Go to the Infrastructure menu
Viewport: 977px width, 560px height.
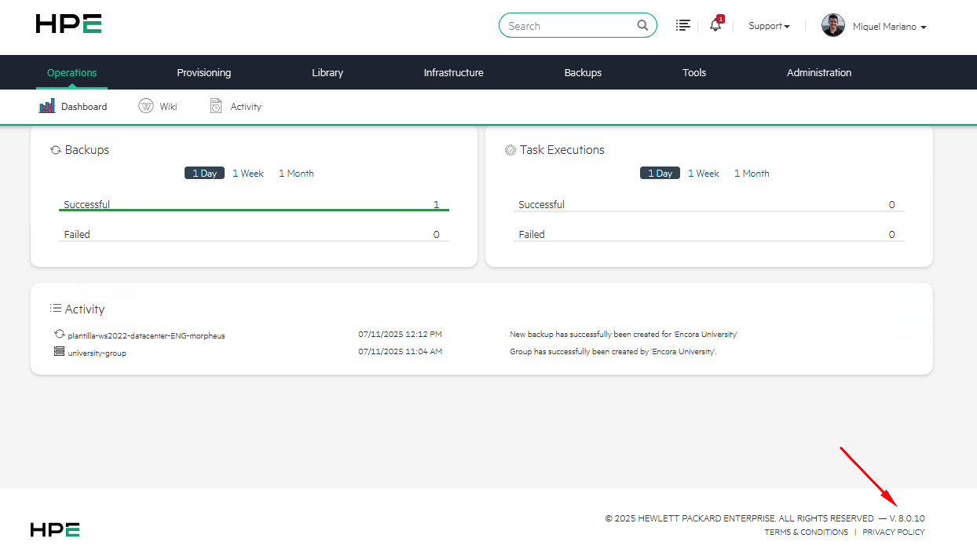[453, 73]
